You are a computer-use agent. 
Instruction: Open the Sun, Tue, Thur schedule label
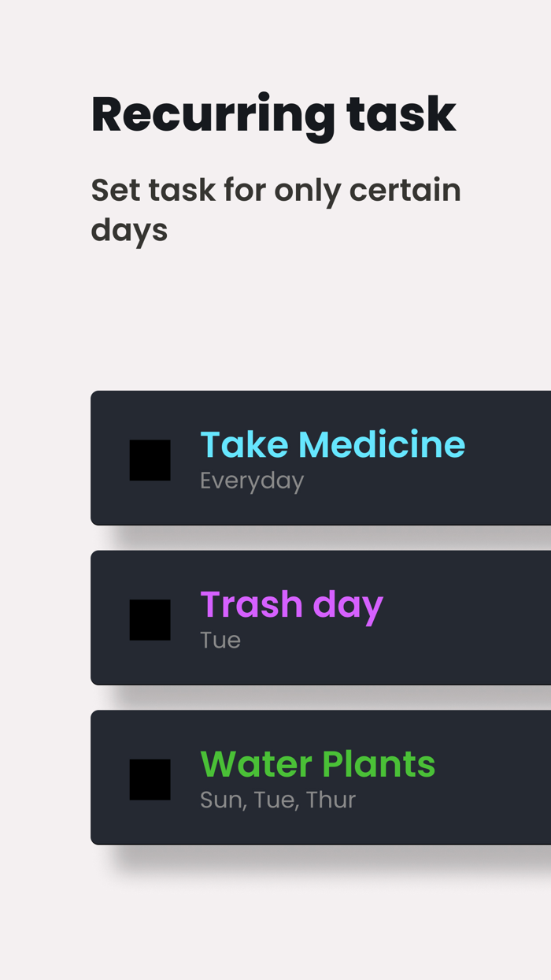277,800
